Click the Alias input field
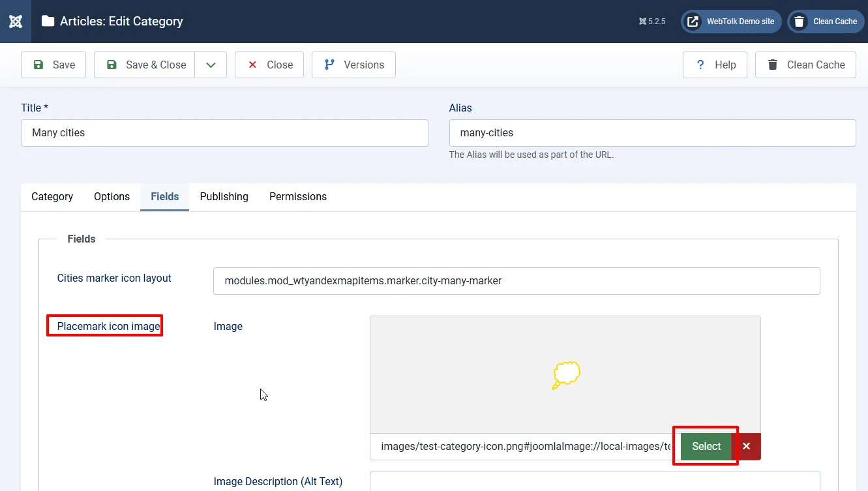This screenshot has height=491, width=868. (x=652, y=133)
